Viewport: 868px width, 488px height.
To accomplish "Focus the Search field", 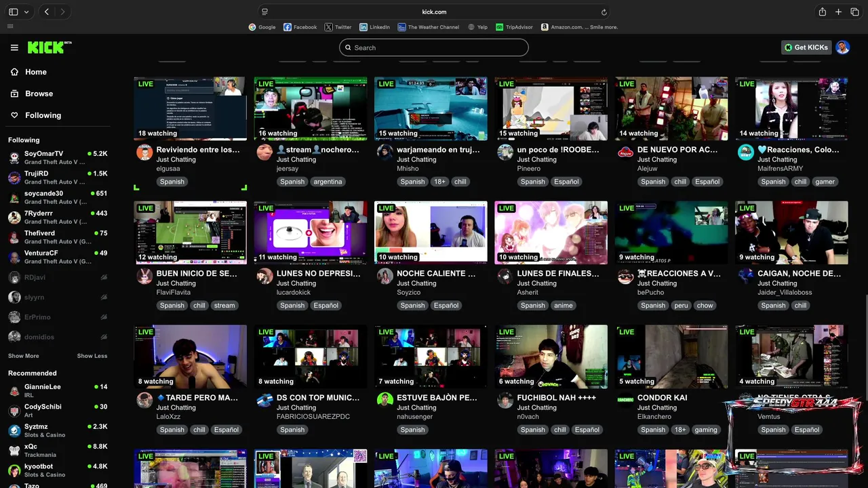I will click(x=434, y=47).
